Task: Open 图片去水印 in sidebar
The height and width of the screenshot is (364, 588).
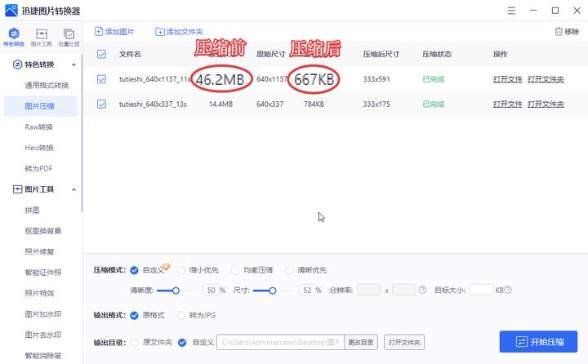Action: point(42,335)
